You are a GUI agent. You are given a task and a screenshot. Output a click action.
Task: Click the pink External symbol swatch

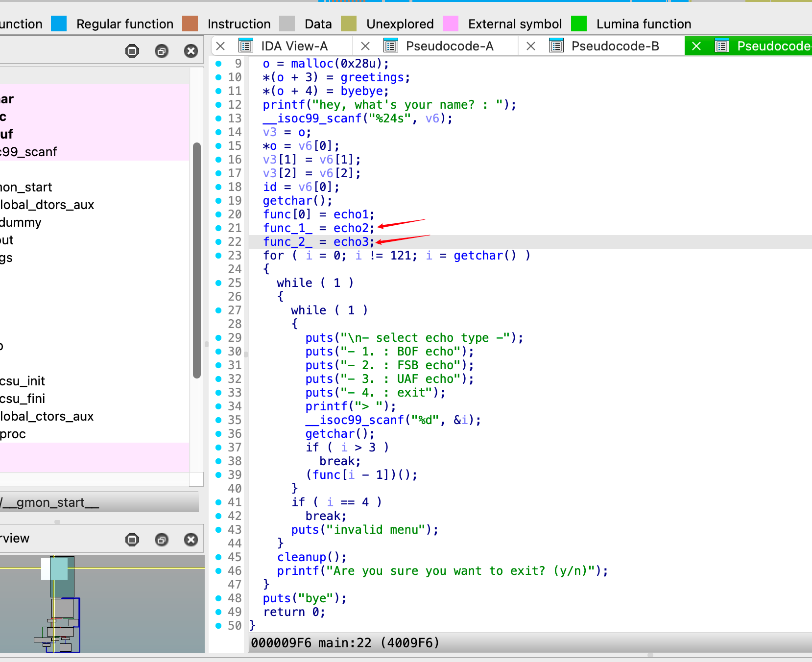(451, 24)
